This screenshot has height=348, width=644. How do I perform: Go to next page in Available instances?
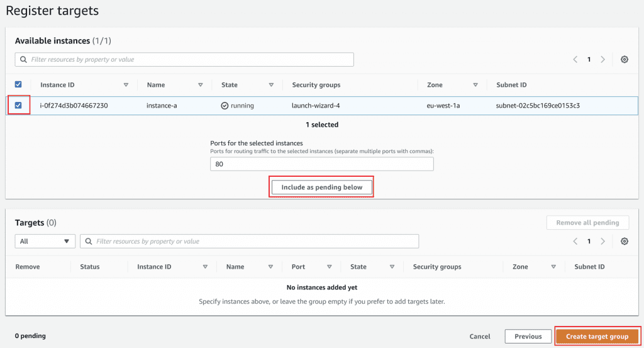coord(602,59)
